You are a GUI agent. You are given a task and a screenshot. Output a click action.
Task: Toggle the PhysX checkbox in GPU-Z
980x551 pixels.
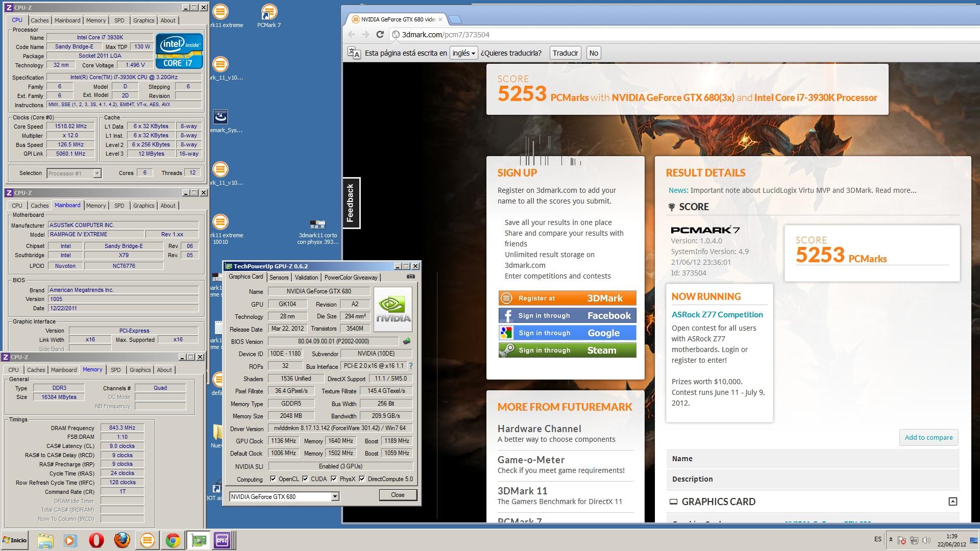click(334, 479)
